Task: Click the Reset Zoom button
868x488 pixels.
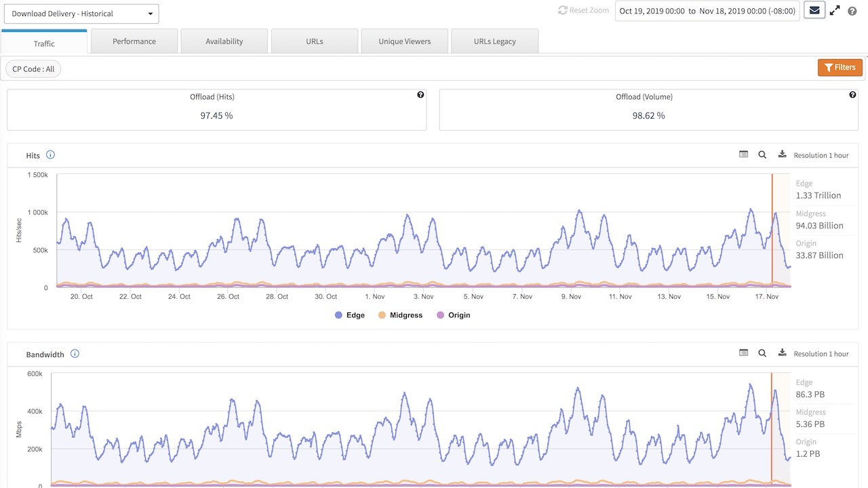Action: click(x=583, y=11)
